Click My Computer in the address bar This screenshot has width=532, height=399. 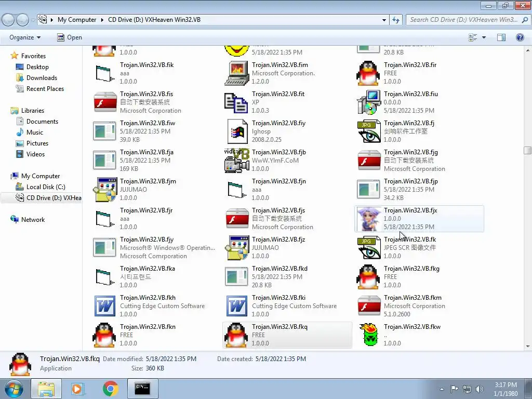[x=77, y=20]
